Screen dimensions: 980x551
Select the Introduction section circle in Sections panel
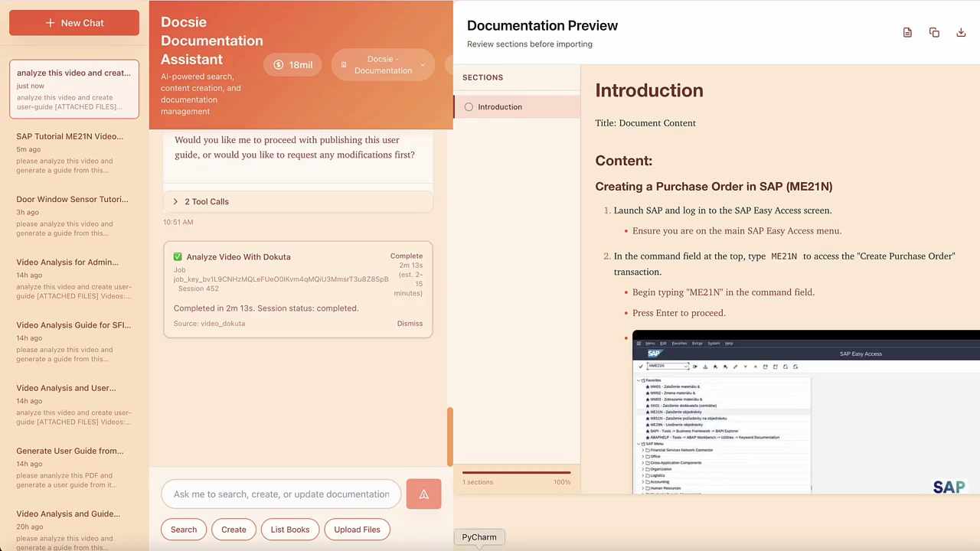(x=469, y=106)
